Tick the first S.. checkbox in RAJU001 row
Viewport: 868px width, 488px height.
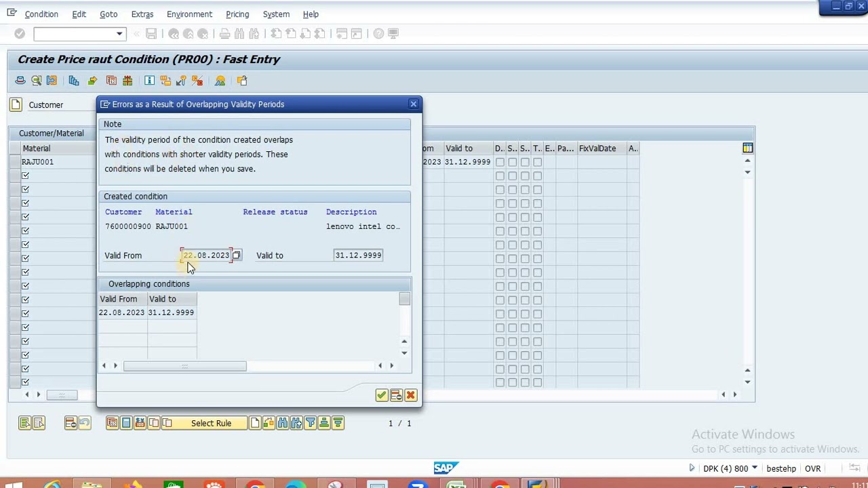(x=513, y=162)
